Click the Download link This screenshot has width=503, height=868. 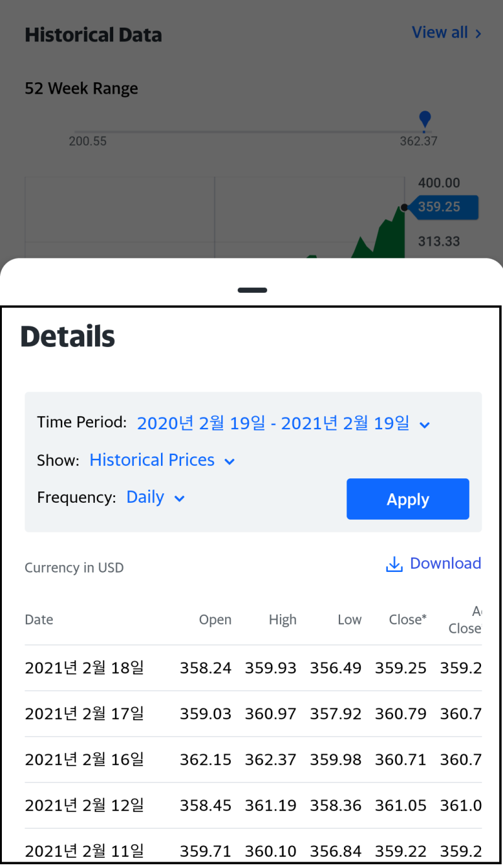tap(445, 564)
